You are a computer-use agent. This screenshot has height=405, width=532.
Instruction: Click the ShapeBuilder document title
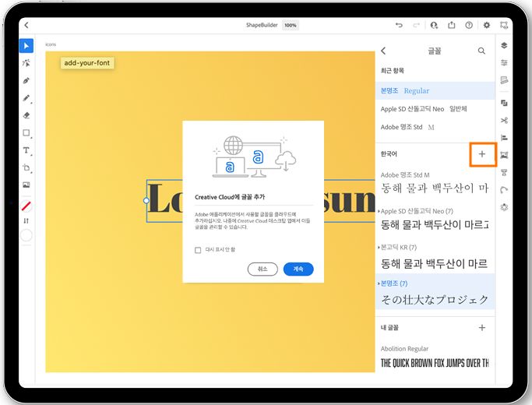262,25
